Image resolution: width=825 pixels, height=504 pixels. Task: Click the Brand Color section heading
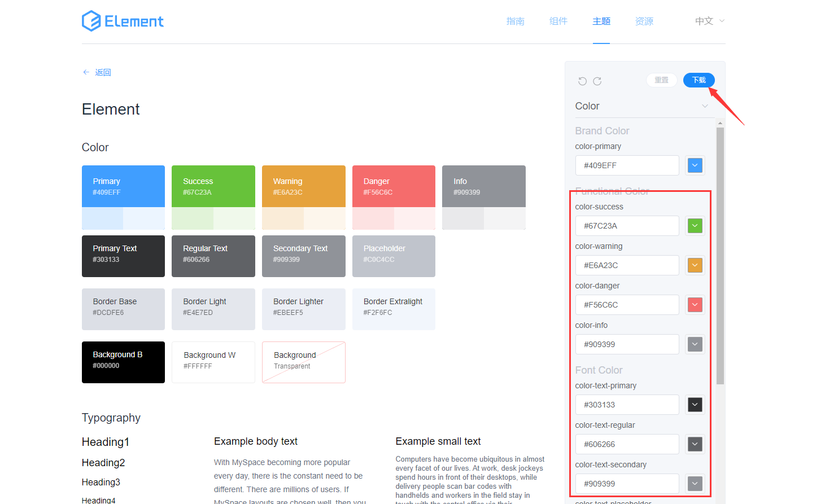click(602, 131)
